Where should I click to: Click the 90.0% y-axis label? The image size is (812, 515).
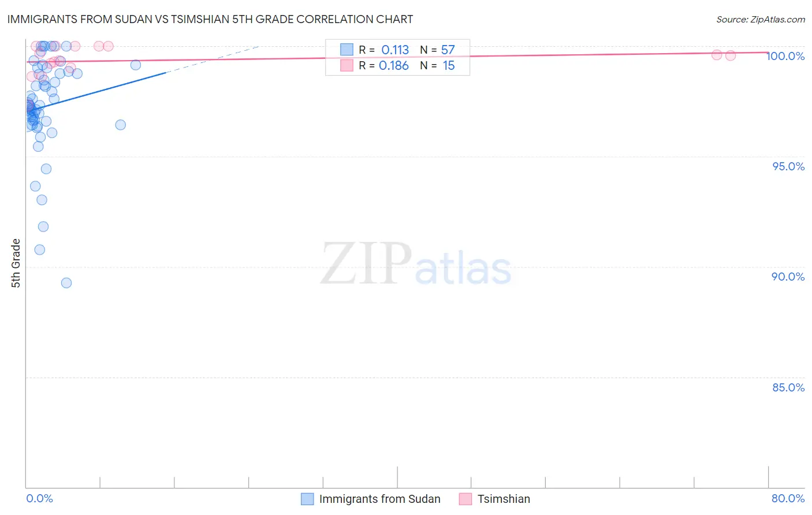pos(788,277)
